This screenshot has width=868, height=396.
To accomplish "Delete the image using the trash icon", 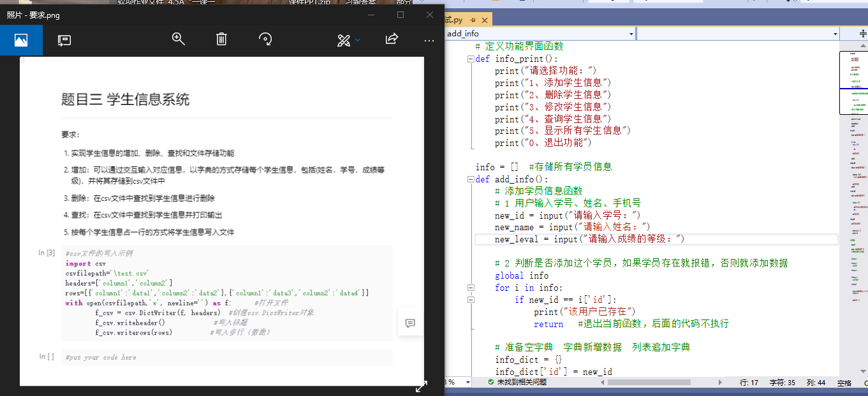I will point(221,40).
